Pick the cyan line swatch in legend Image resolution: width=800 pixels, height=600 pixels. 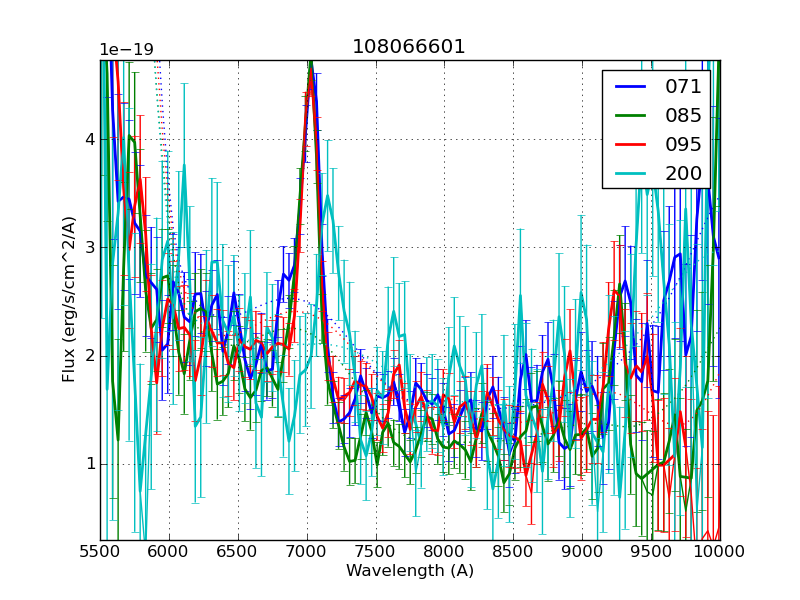(x=630, y=174)
